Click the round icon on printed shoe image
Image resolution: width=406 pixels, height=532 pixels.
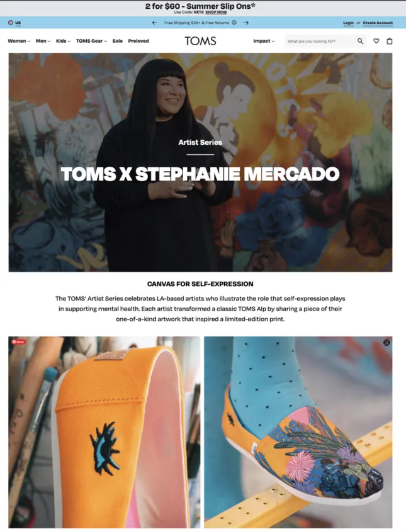[386, 343]
